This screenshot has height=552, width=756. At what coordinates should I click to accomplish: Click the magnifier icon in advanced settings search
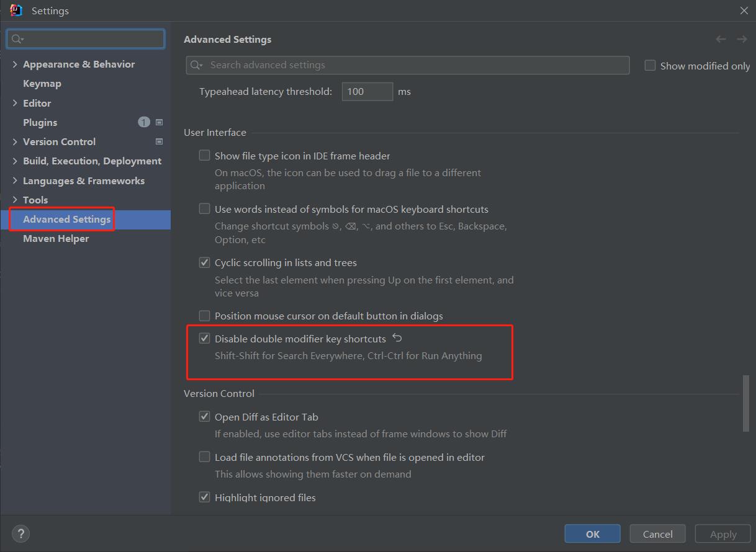196,65
